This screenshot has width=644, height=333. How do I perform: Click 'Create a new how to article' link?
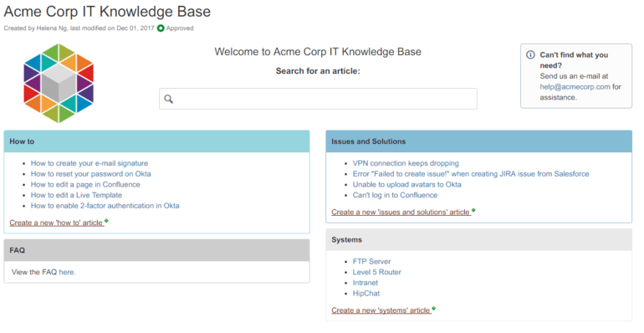pos(56,223)
